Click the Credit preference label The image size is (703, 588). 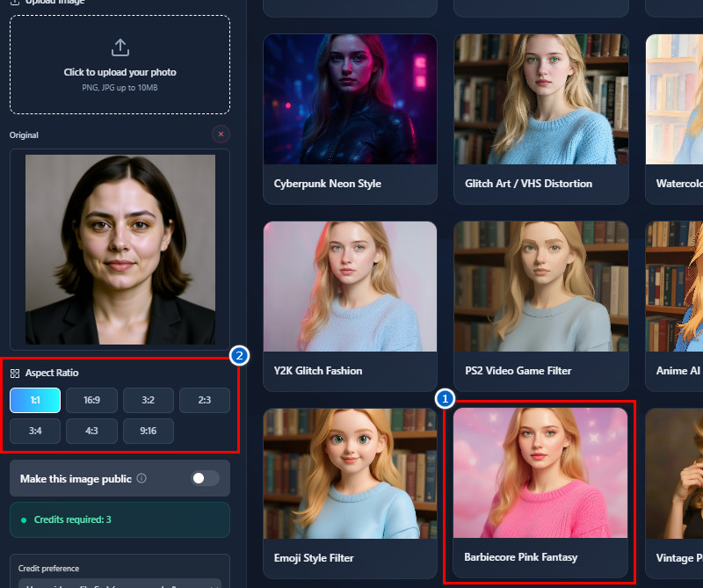pyautogui.click(x=48, y=569)
